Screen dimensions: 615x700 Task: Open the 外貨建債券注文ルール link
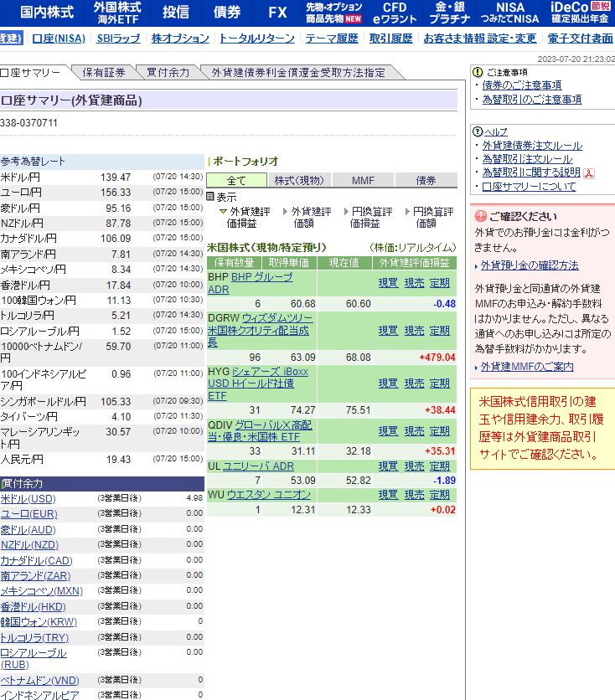(532, 146)
